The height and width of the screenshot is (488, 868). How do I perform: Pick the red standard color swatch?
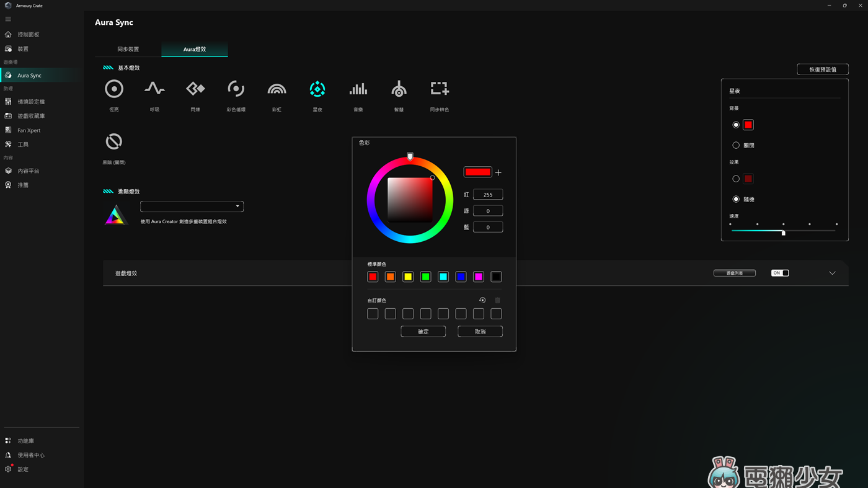point(373,277)
